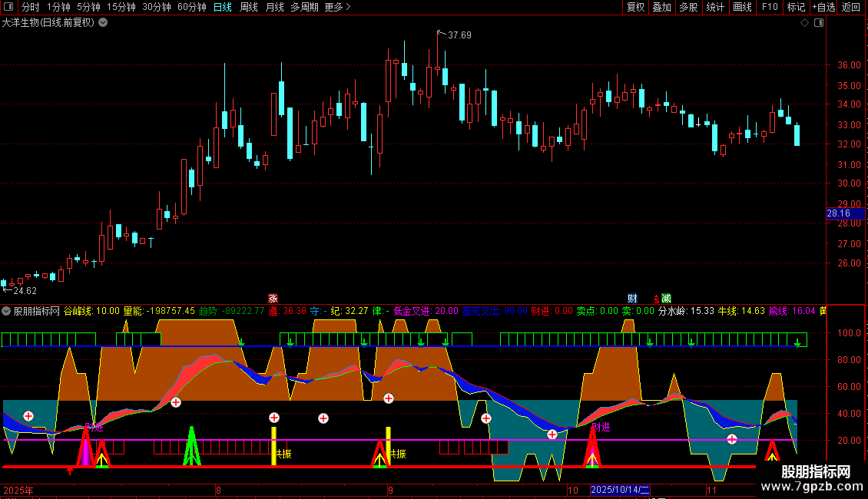Toggle the side panel icon at top right
This screenshot has width=868, height=499.
click(x=819, y=23)
